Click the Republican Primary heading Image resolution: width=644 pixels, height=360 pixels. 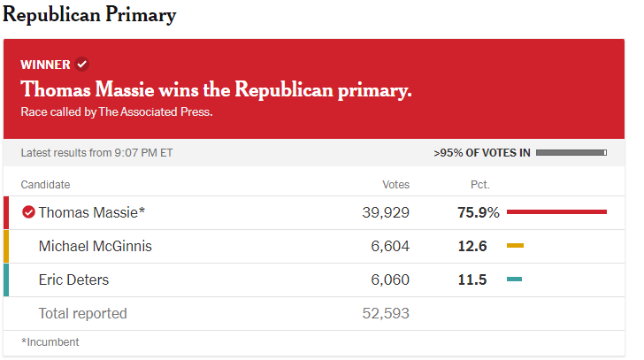(x=89, y=15)
